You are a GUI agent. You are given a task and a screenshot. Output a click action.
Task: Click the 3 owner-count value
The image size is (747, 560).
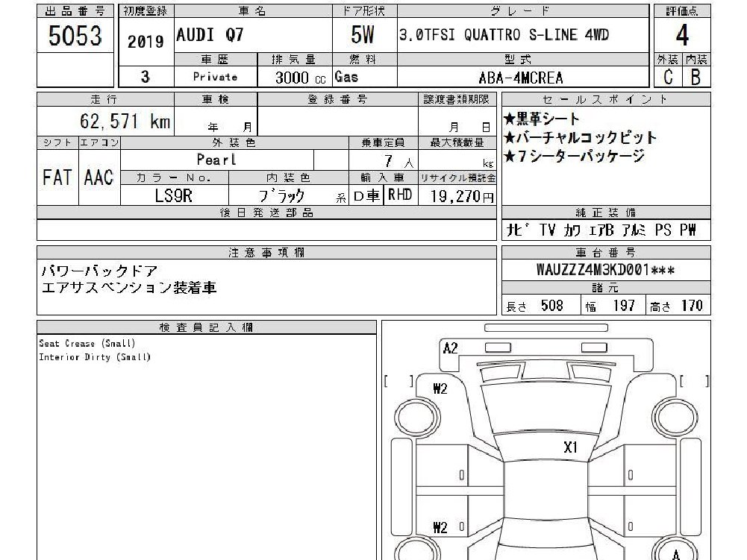(146, 77)
